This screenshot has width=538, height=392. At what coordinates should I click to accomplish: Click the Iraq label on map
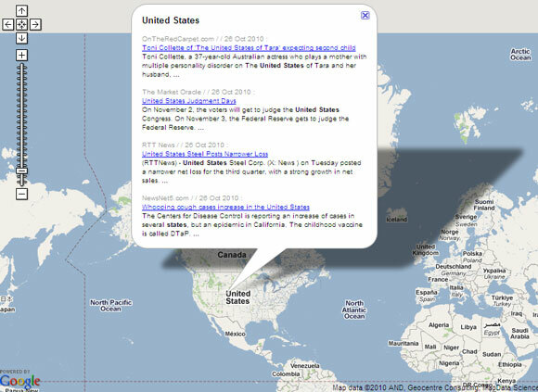[517, 313]
